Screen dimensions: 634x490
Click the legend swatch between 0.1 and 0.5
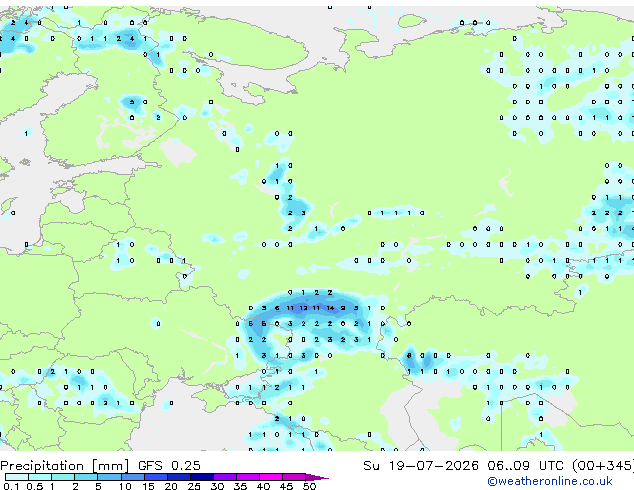coord(17,477)
